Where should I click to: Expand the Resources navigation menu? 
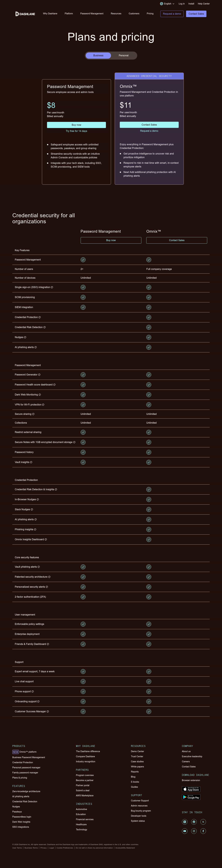(x=116, y=14)
